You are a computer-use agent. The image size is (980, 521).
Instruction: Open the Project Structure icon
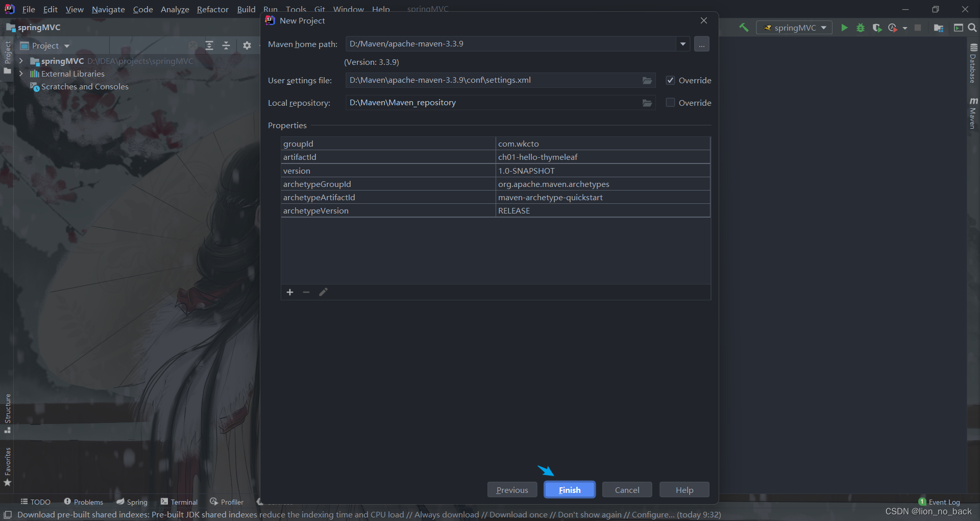939,28
